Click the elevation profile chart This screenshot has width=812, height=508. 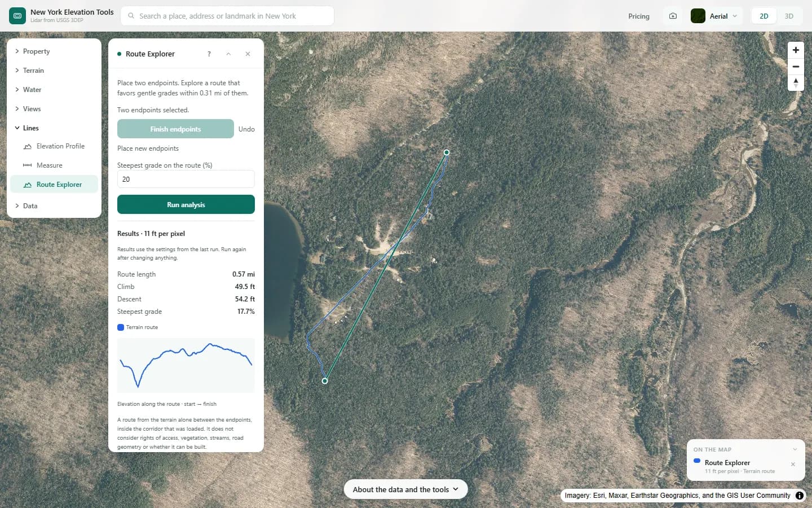pos(186,365)
